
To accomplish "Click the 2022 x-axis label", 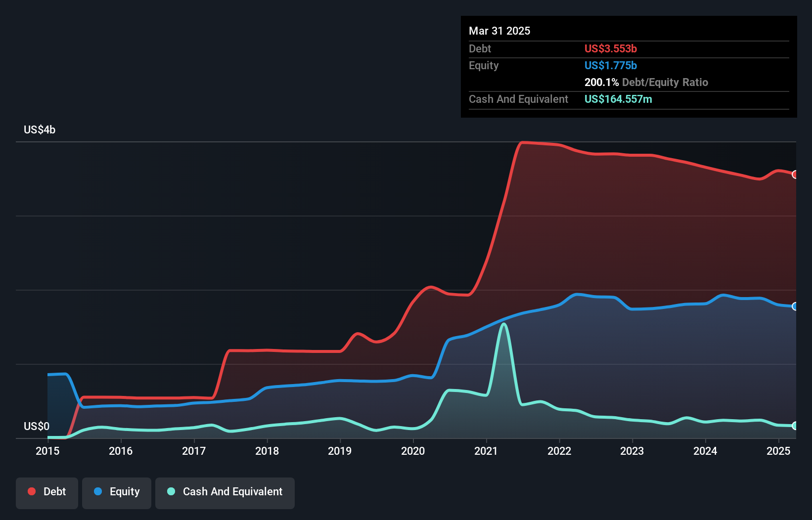I will (x=559, y=451).
